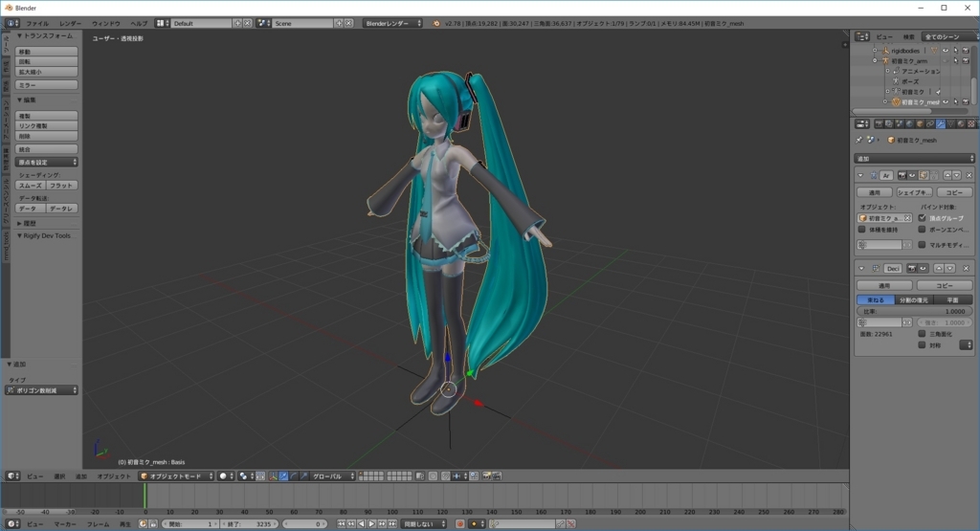Toggle Armature modifier edit mode icon
The image size is (980, 531).
click(x=924, y=175)
